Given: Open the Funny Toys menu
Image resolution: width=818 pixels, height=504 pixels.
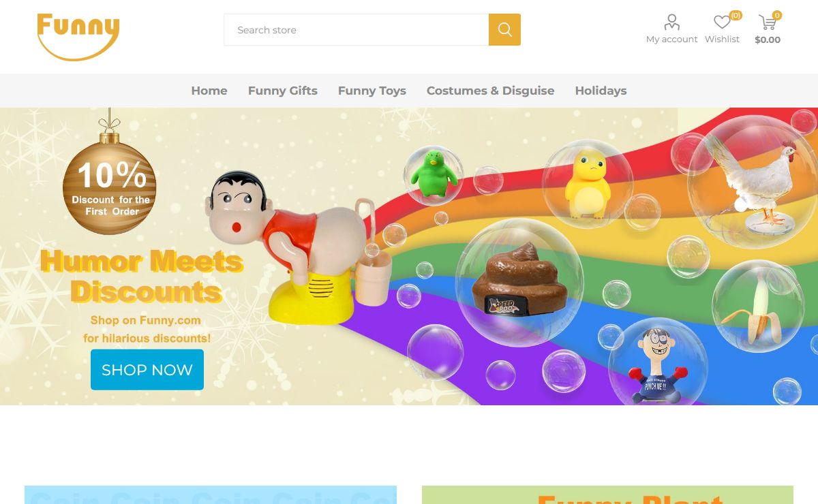Looking at the screenshot, I should pyautogui.click(x=372, y=91).
